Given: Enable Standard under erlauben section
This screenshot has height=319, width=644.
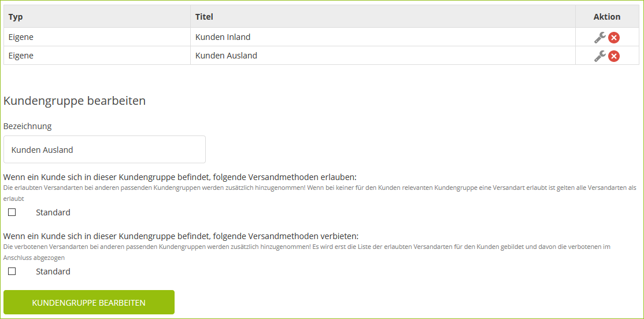Looking at the screenshot, I should coord(12,212).
